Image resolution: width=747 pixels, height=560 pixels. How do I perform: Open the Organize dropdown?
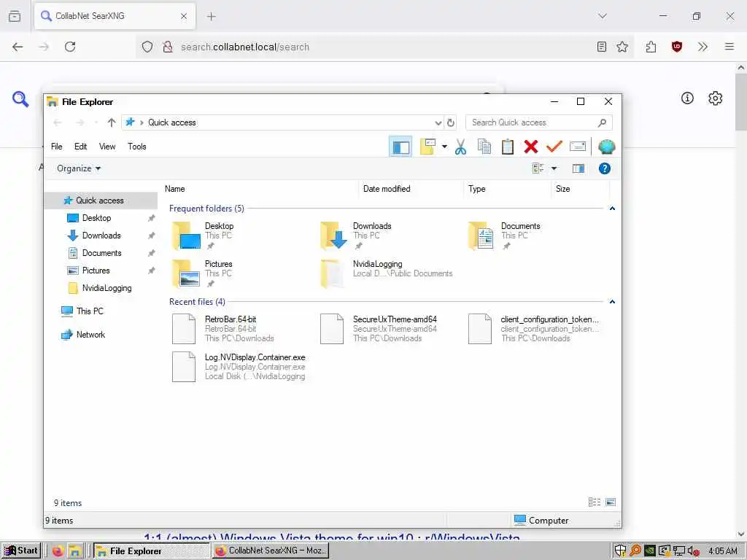pos(79,168)
